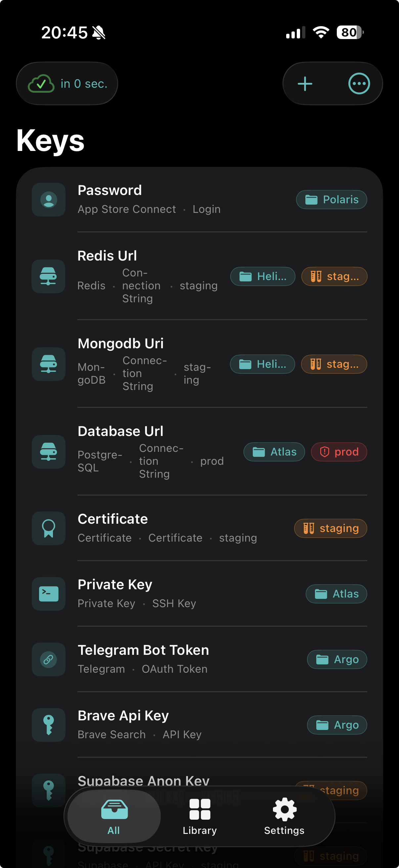Tap the red prod environment tag
The height and width of the screenshot is (868, 399).
(339, 452)
